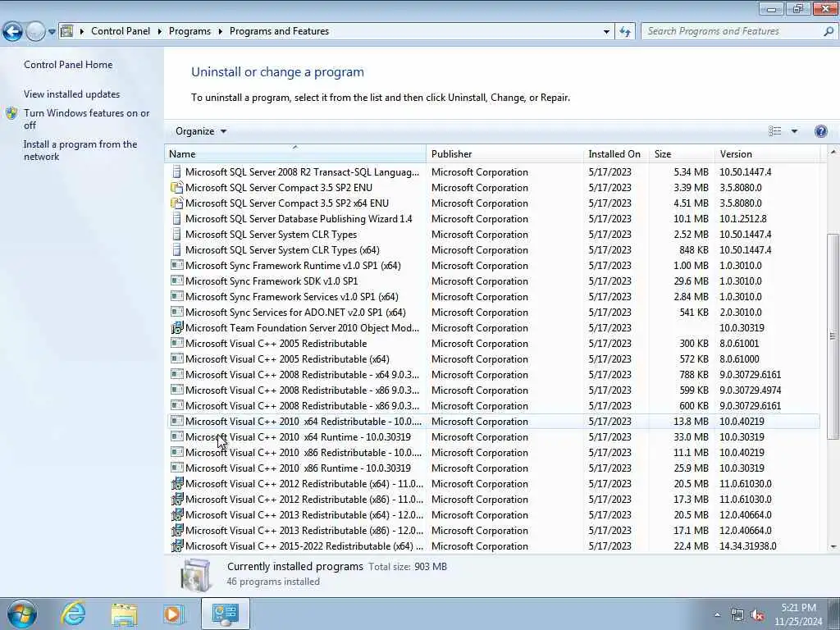Click the Control Panel breadcrumb
This screenshot has height=630, width=840.
[121, 31]
